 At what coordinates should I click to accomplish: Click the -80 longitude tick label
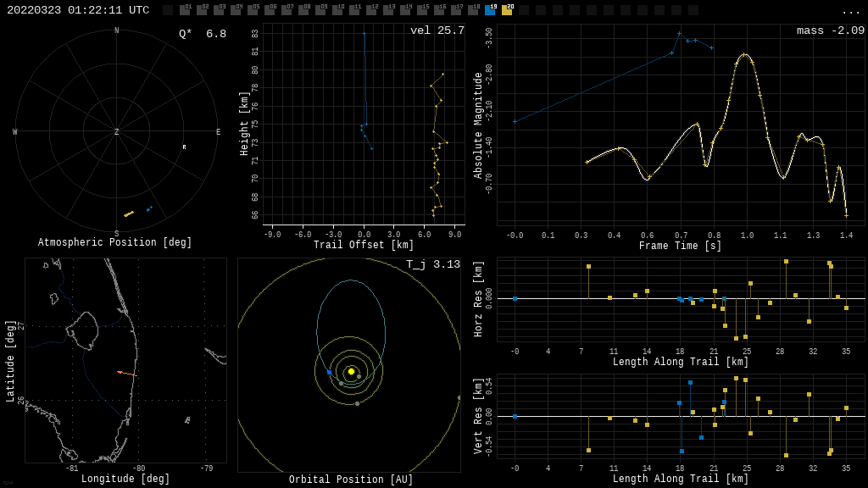click(x=138, y=468)
